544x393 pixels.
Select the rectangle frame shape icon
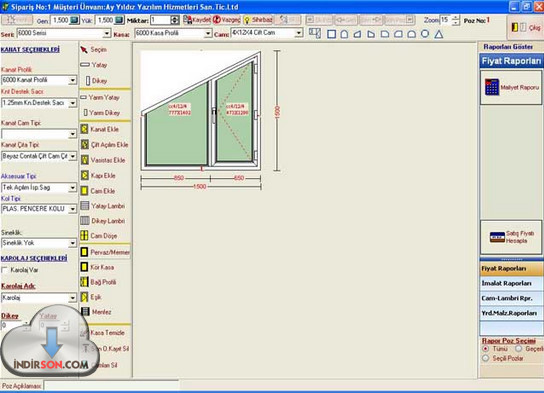click(331, 34)
